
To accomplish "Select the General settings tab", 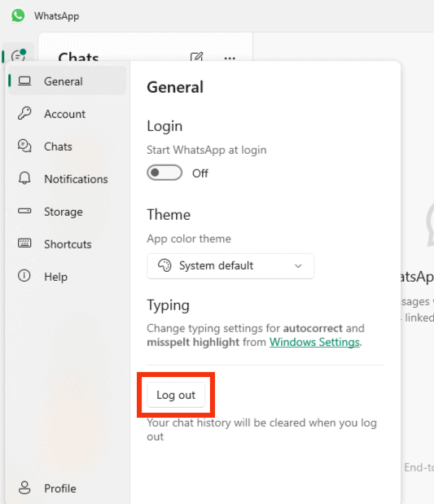I will pos(68,81).
